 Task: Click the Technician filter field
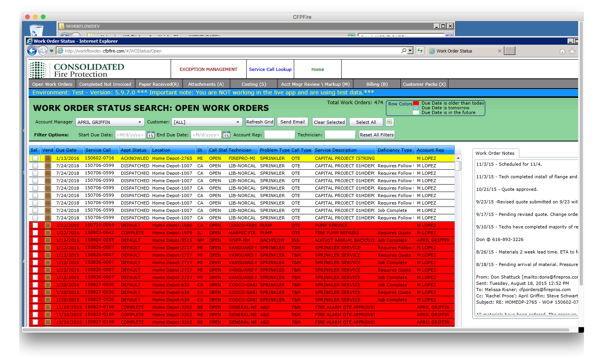(x=340, y=135)
